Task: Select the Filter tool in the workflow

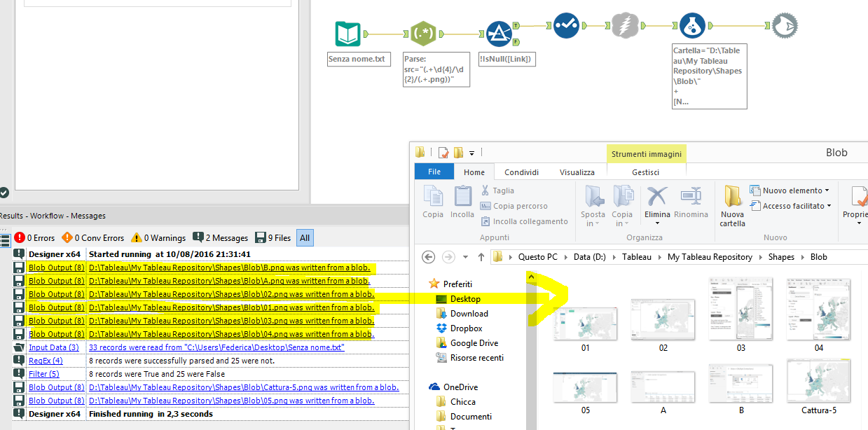Action: (x=498, y=34)
